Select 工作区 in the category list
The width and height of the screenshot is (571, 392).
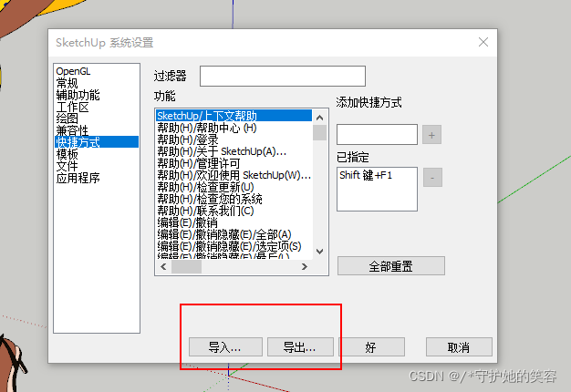click(72, 107)
